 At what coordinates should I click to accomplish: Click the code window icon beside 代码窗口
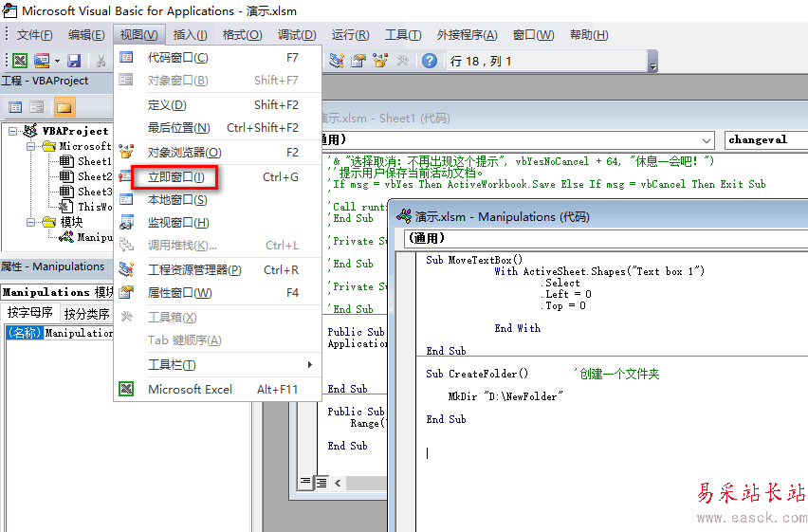pos(126,57)
